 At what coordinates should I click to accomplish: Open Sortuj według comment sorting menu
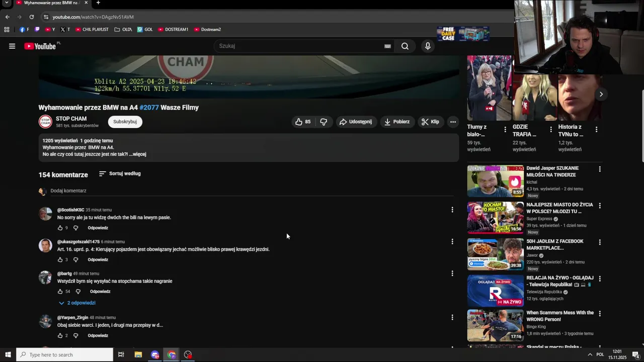[x=120, y=173]
